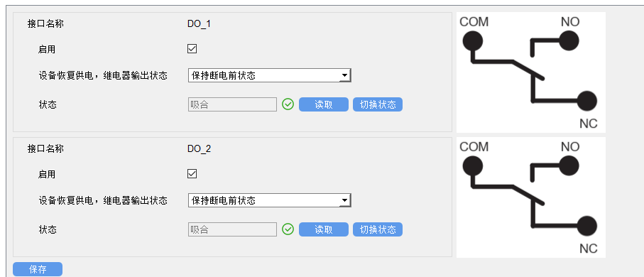
Task: Click the NO terminal dot in DO_2 diagram
Action: click(569, 165)
